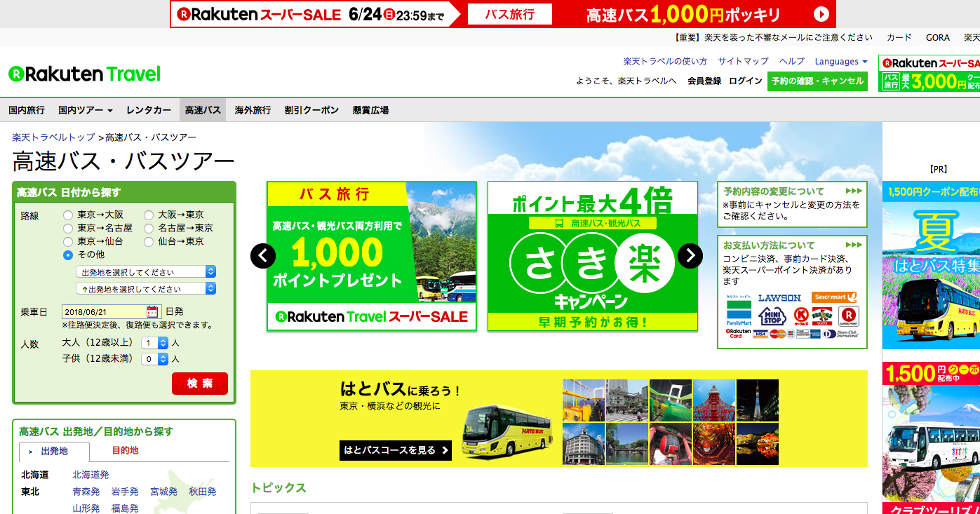Select route 東京→仙台
980x514 pixels.
(x=68, y=242)
